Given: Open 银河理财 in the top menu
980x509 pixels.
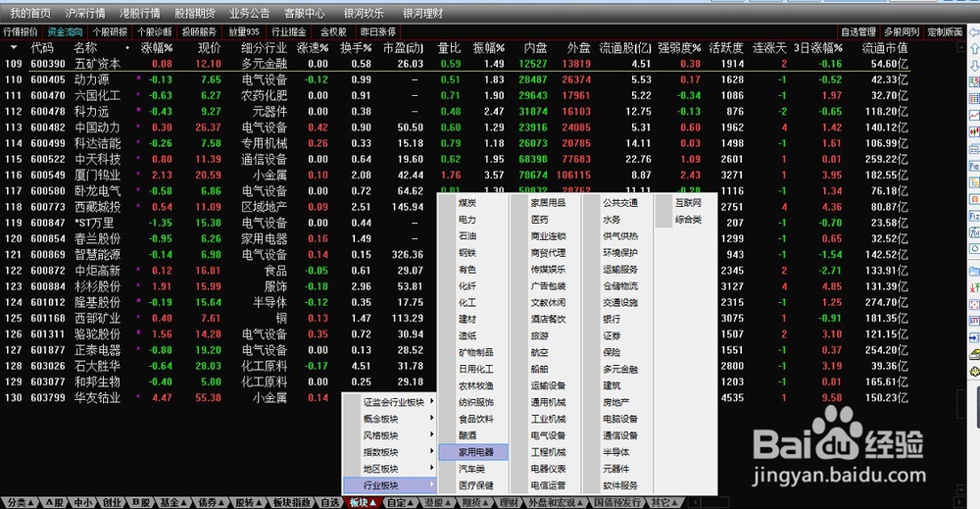Looking at the screenshot, I should (423, 13).
